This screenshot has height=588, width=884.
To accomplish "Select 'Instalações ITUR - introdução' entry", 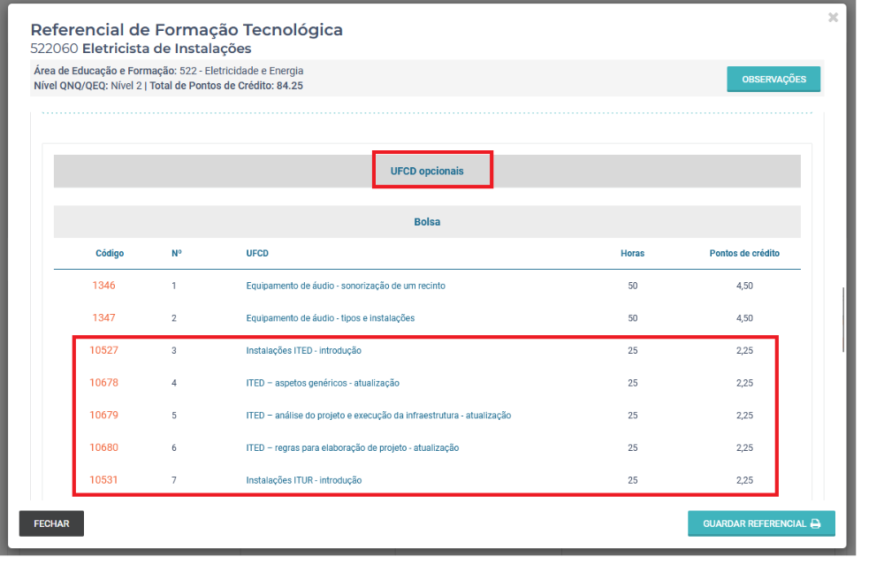I will [x=303, y=480].
